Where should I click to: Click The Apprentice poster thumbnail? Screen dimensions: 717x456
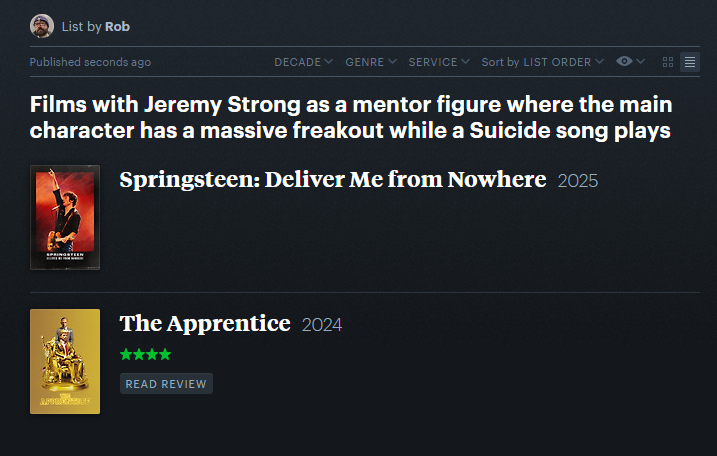(x=65, y=361)
